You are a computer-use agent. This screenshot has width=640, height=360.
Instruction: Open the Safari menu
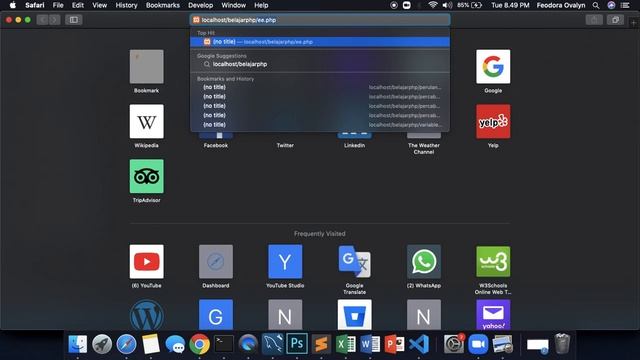point(35,5)
